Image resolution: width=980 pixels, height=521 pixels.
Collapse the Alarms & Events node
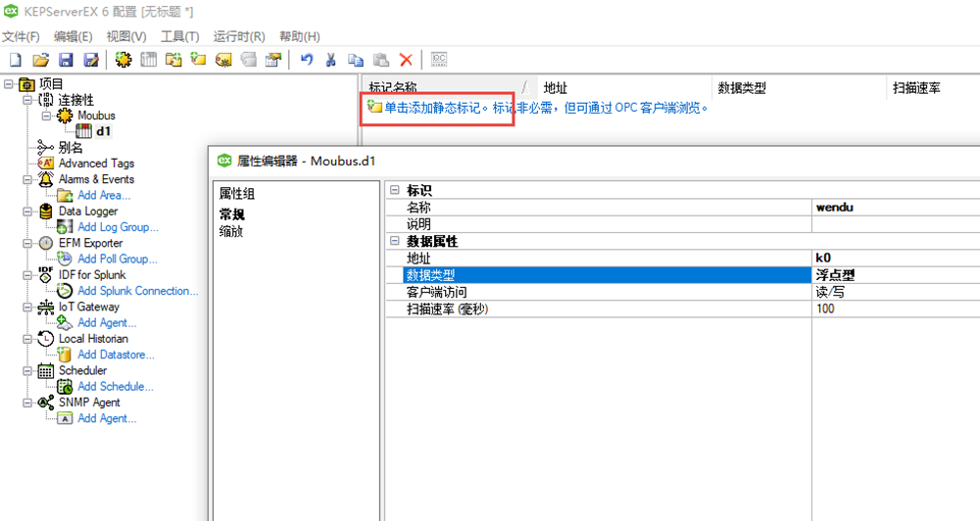coord(27,179)
